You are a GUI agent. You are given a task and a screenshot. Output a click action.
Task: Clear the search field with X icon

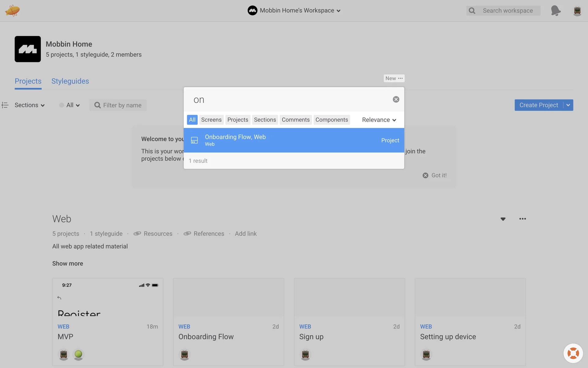[396, 99]
